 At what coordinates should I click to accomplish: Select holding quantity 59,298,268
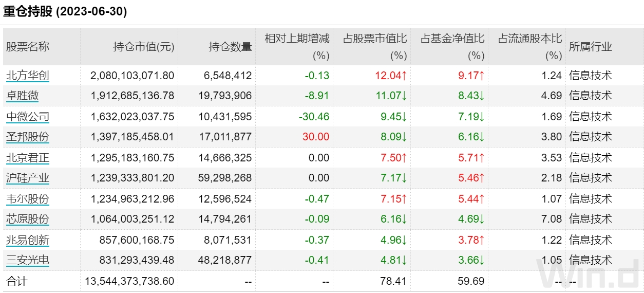point(225,178)
